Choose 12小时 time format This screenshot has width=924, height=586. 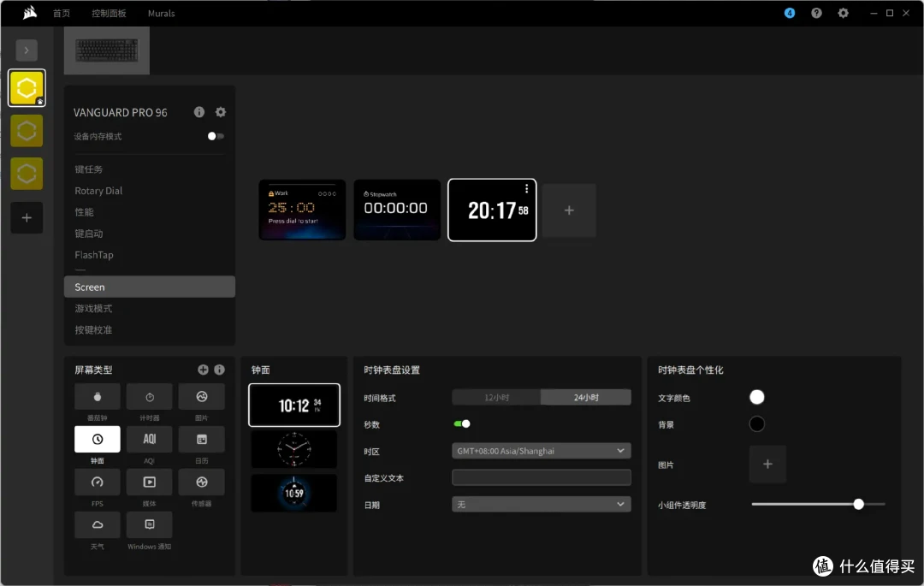(496, 398)
